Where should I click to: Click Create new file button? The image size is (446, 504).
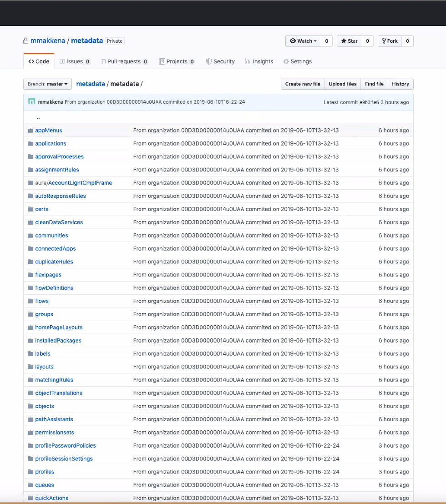303,84
